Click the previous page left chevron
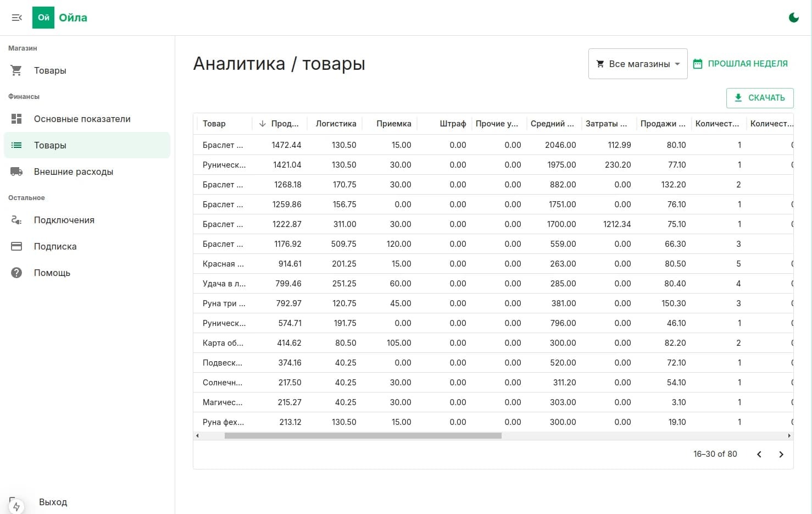This screenshot has height=514, width=812. 759,454
